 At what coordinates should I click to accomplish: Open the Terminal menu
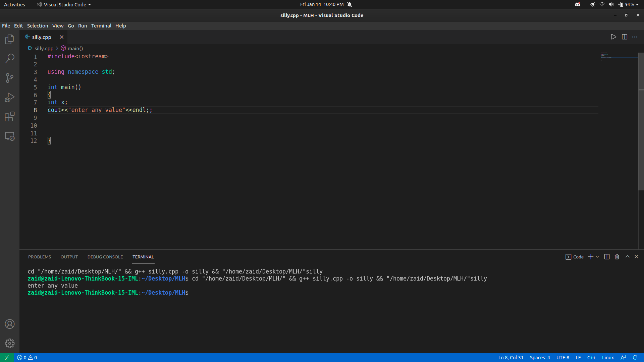(101, 26)
